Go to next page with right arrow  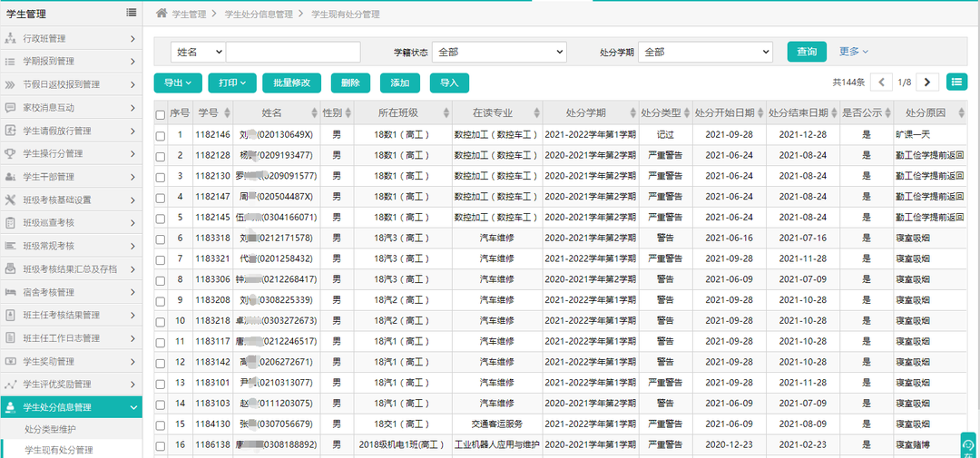coord(927,83)
